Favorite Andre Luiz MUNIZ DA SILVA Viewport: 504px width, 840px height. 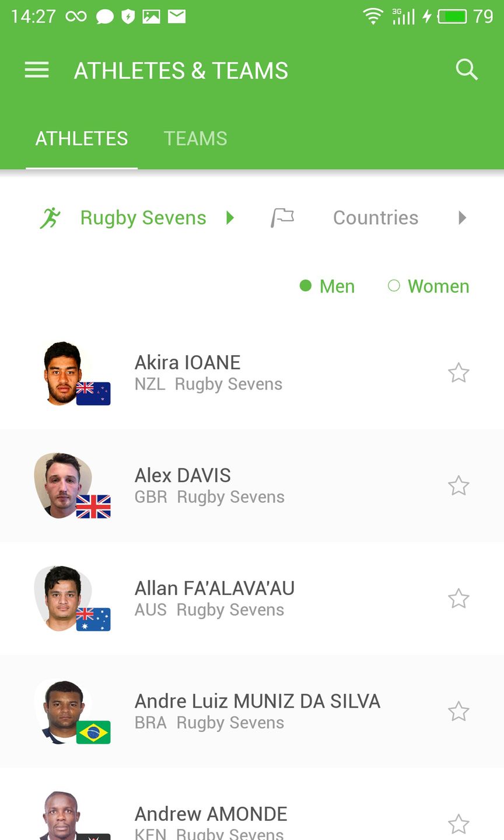tap(459, 712)
